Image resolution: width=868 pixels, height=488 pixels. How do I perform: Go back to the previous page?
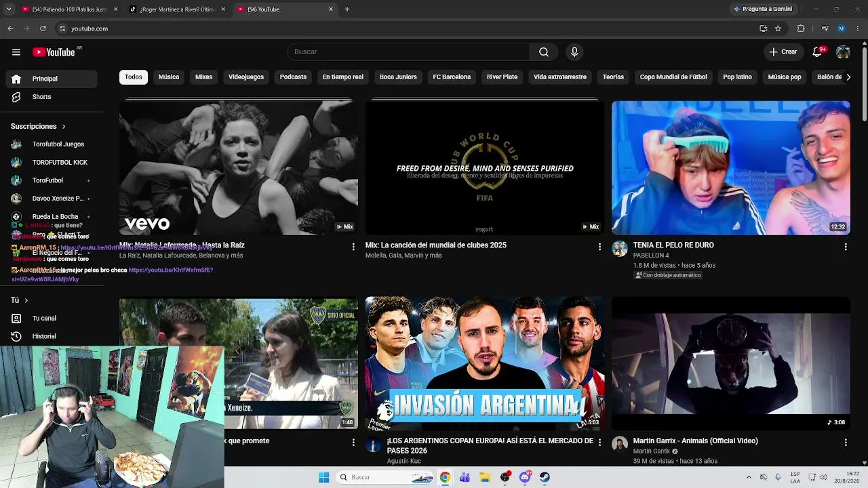click(x=10, y=28)
